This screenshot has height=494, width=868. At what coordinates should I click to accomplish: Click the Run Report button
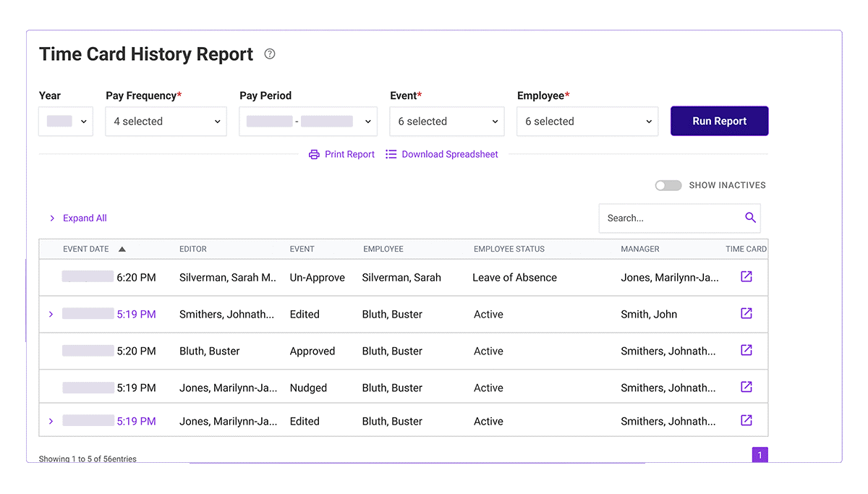click(x=719, y=121)
